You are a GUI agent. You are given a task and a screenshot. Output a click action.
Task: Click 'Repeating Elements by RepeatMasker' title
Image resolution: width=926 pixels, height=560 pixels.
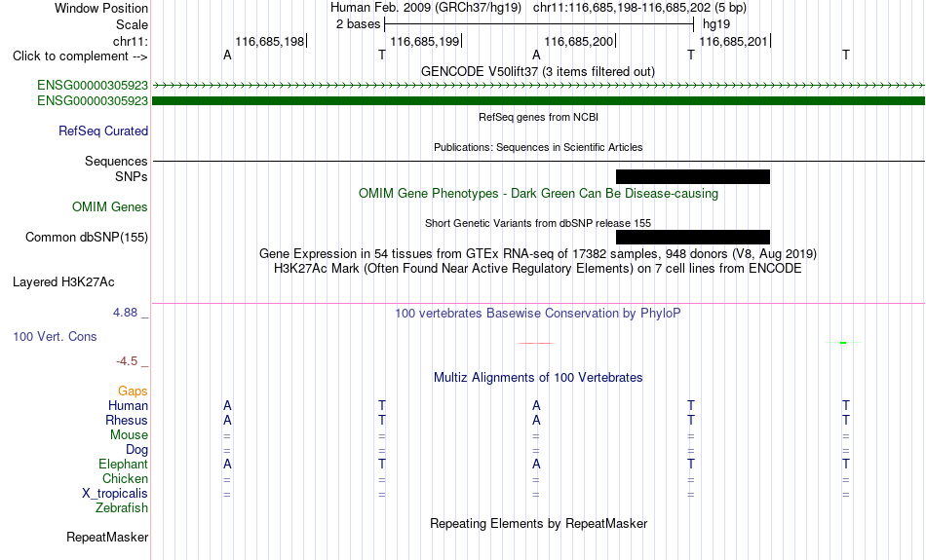click(x=538, y=524)
